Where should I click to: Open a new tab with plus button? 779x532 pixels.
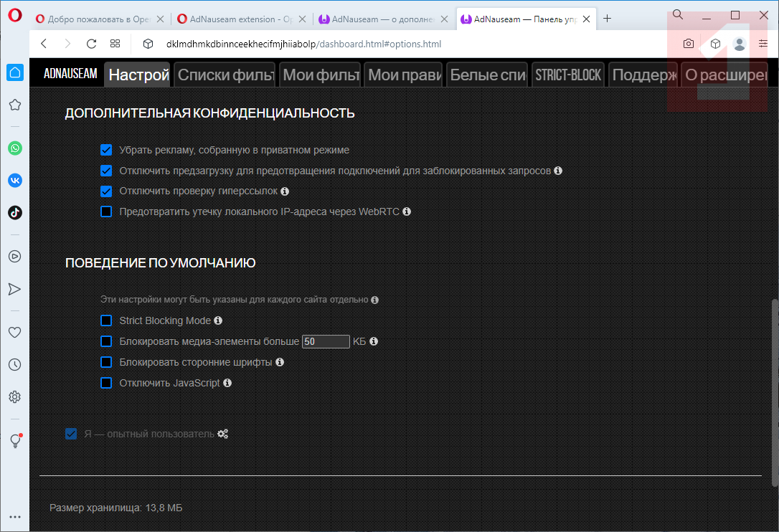[x=607, y=19]
